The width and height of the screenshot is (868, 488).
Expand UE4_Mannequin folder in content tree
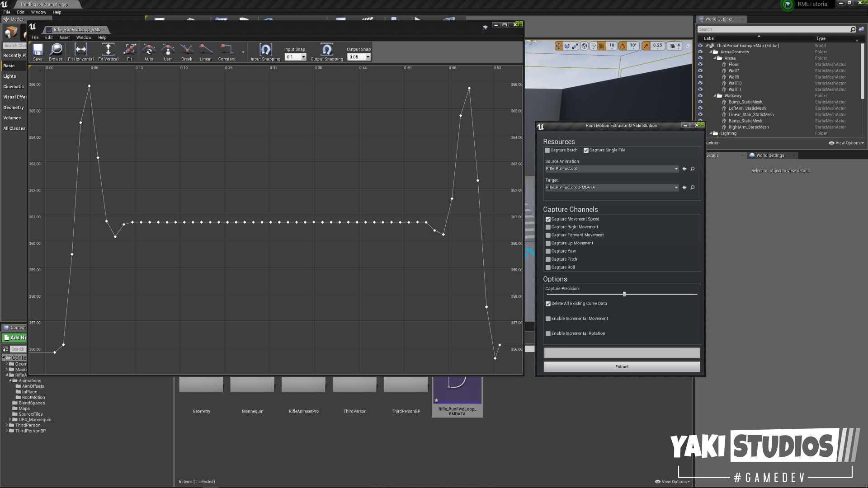point(10,420)
